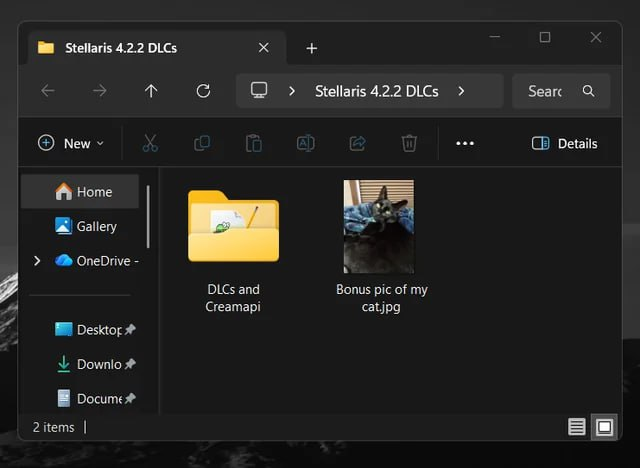Switch to large thumbnails view
This screenshot has height=468, width=640.
(x=604, y=427)
